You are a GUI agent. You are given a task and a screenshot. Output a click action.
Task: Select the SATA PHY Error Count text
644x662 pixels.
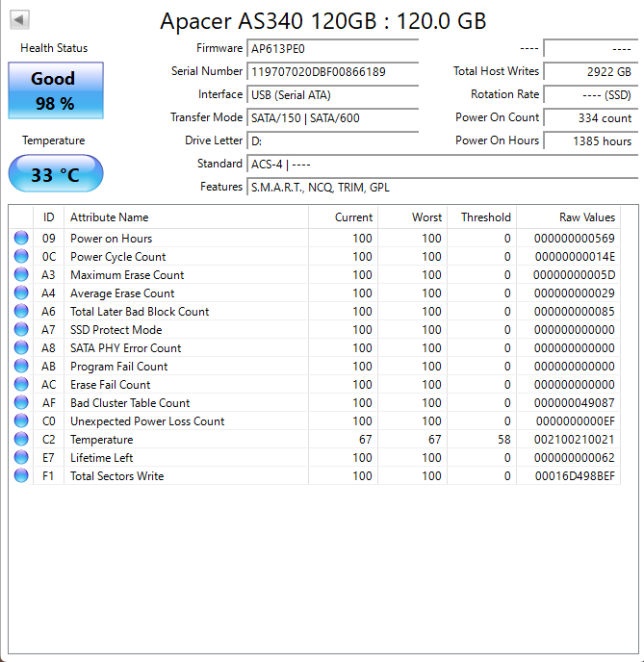[x=126, y=348]
